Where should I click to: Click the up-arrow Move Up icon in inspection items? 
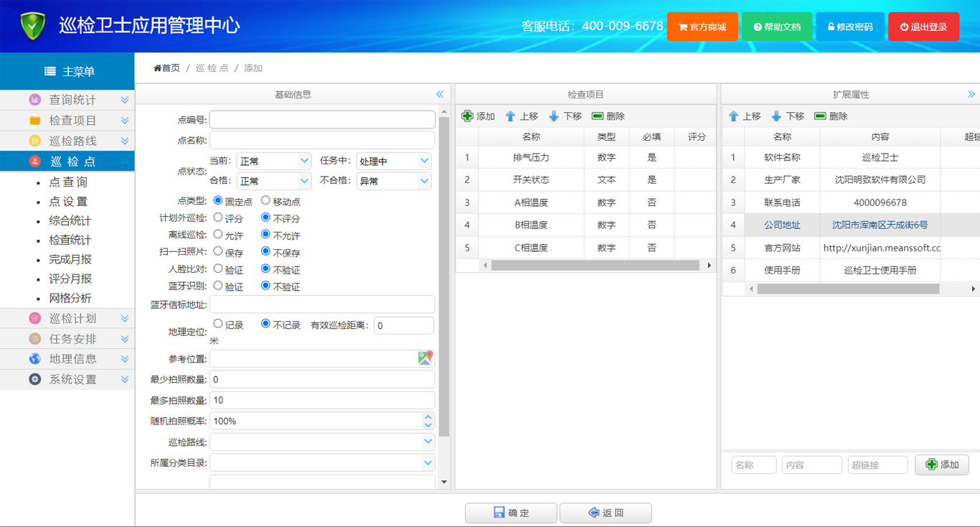coord(511,116)
